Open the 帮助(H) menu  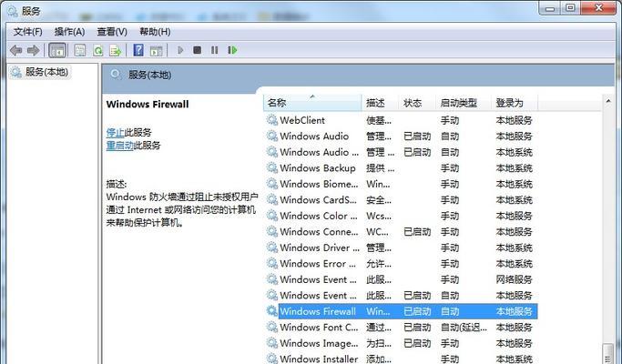coord(155,32)
